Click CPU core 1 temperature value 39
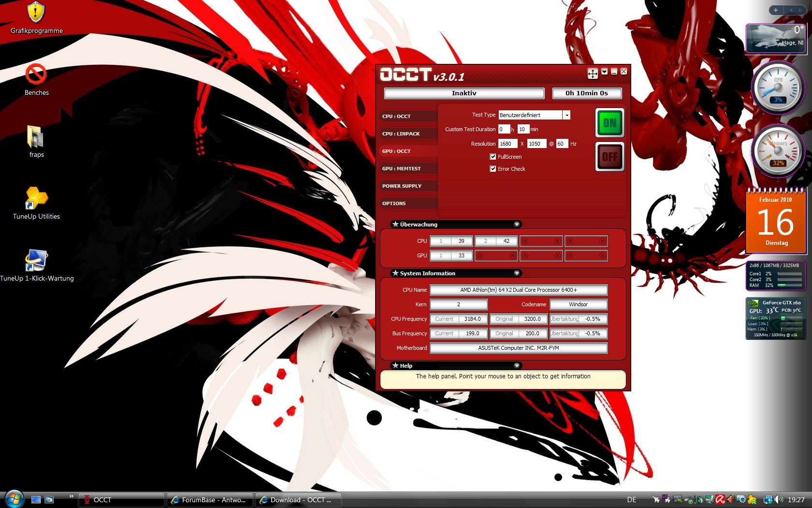The width and height of the screenshot is (812, 508). point(461,241)
